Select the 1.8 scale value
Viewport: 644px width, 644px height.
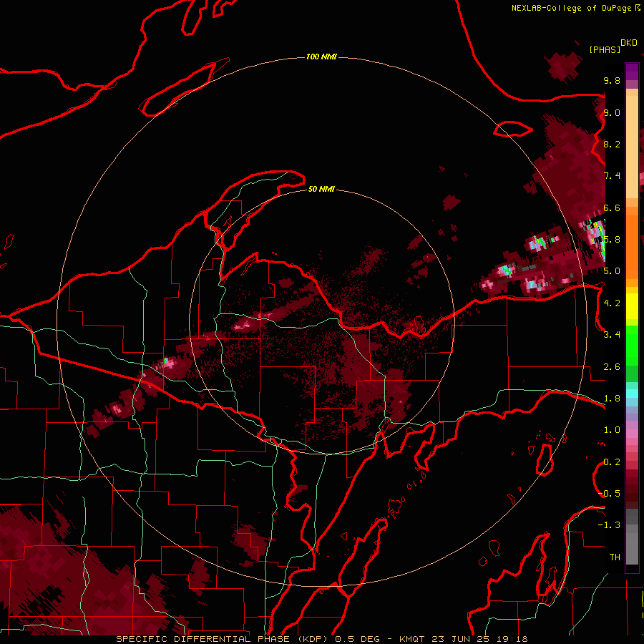coord(612,399)
